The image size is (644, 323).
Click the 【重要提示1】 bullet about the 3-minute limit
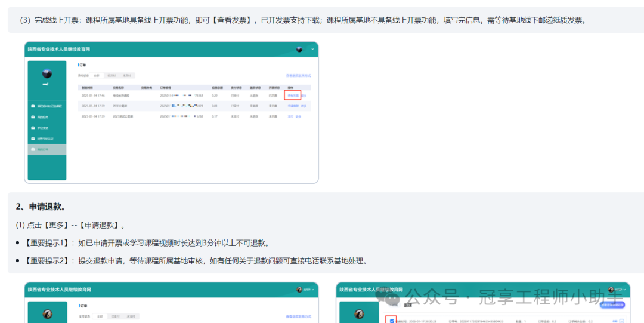pos(147,243)
